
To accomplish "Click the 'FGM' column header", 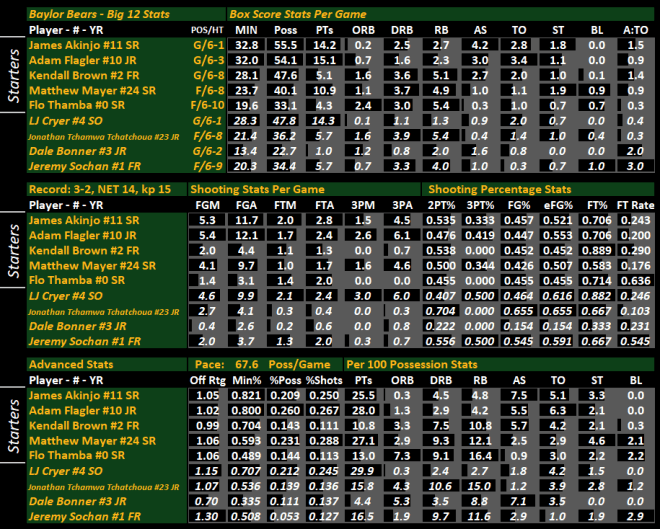I will click(208, 205).
